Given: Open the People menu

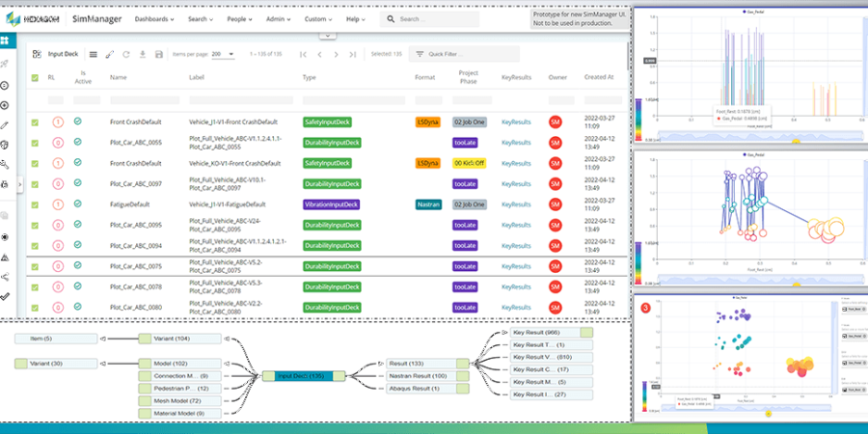Looking at the screenshot, I should (239, 19).
